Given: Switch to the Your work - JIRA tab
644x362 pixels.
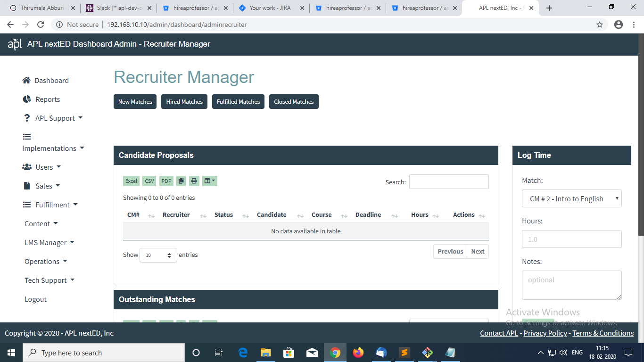Looking at the screenshot, I should (270, 8).
